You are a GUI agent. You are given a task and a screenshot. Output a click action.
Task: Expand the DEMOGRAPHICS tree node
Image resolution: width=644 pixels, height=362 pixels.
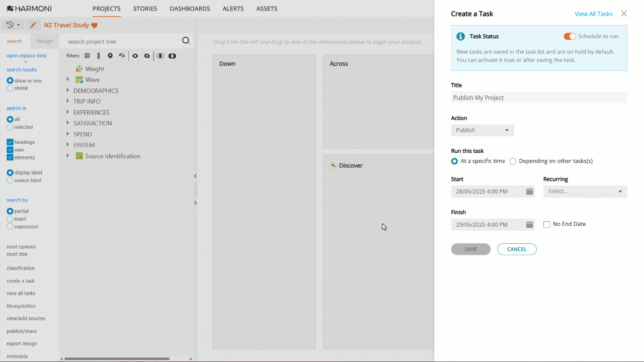pyautogui.click(x=68, y=90)
